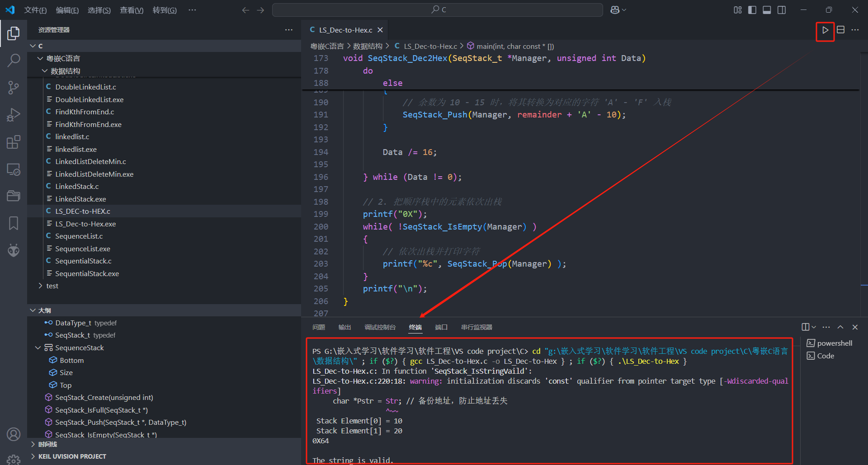Open the Accounts icon in activity bar
Screen dimensions: 868x465
[14, 434]
